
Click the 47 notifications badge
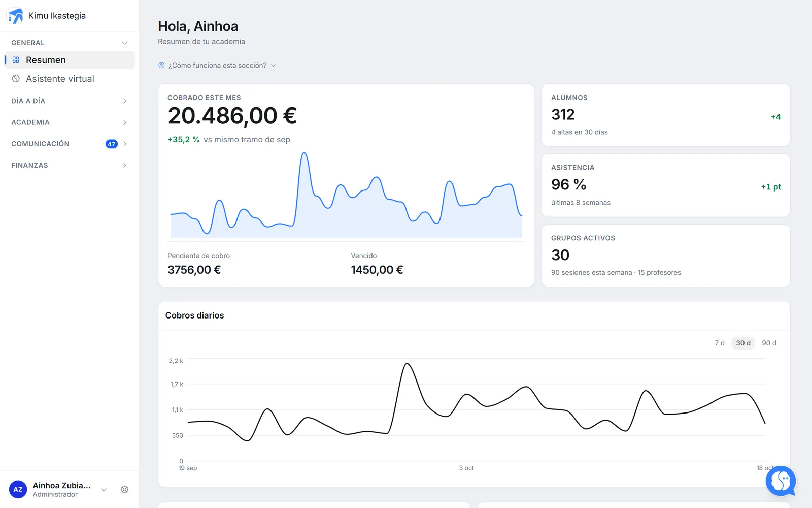coord(111,144)
